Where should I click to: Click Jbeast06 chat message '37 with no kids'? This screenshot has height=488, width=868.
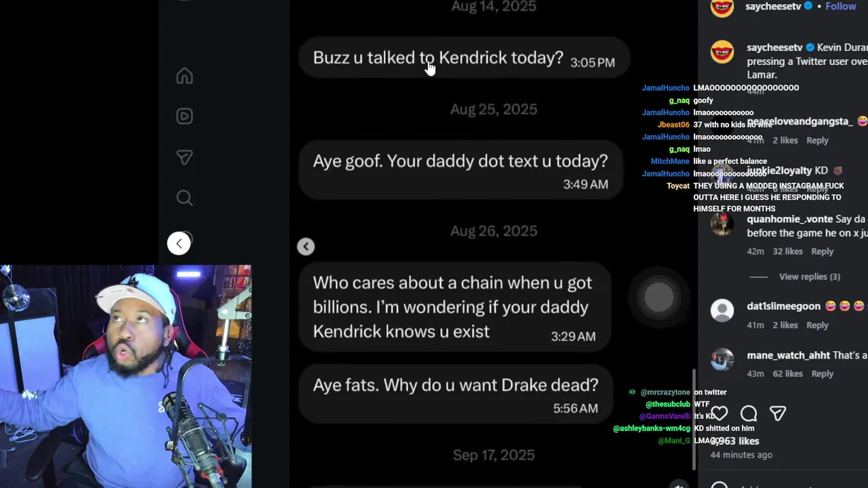click(715, 125)
